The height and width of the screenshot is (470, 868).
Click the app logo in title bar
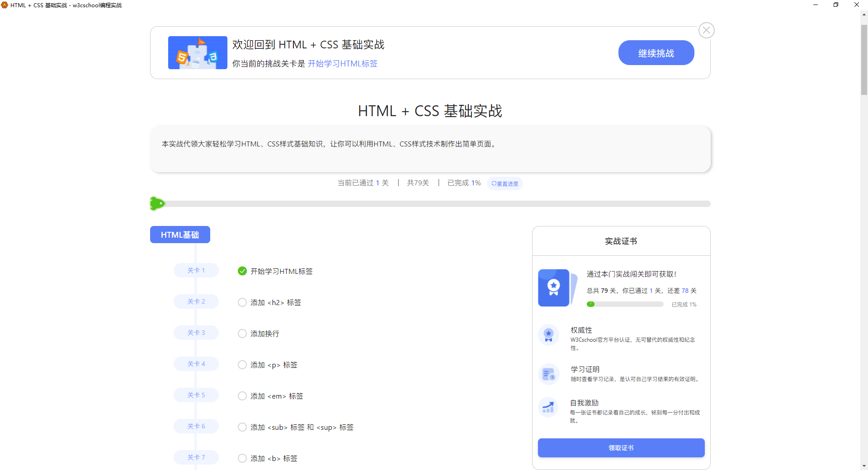coord(5,5)
